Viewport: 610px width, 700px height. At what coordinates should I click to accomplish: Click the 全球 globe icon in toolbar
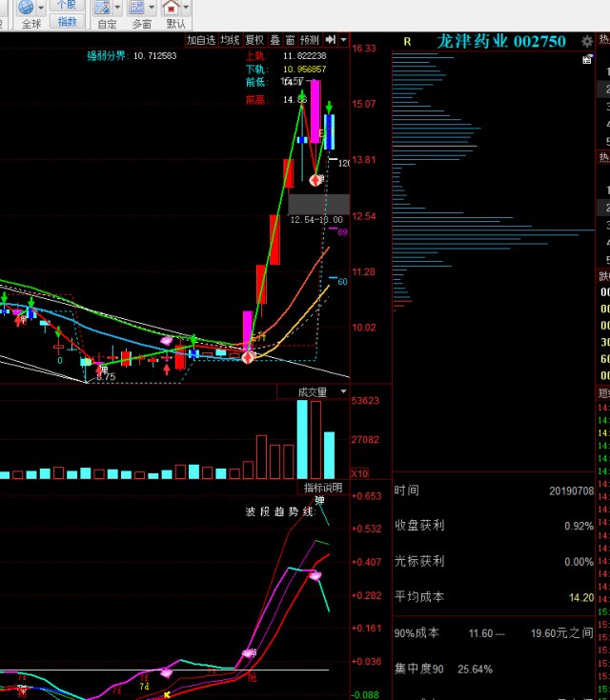coord(26,8)
